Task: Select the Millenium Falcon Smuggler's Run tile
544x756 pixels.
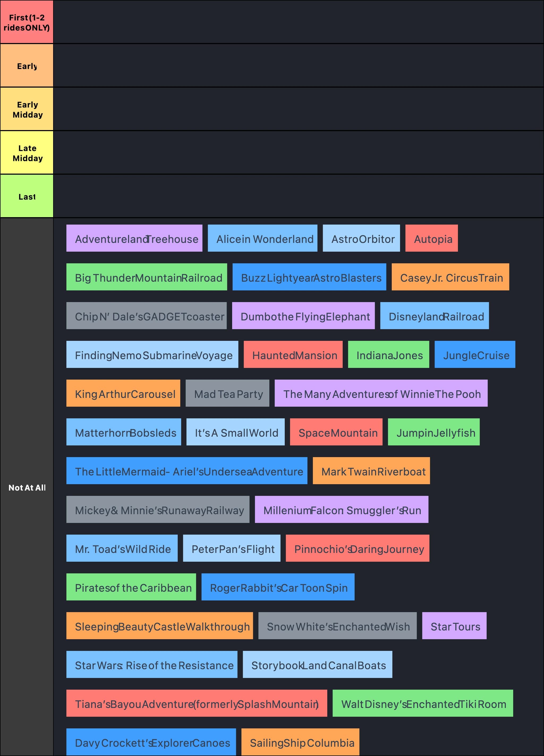Action: [341, 510]
